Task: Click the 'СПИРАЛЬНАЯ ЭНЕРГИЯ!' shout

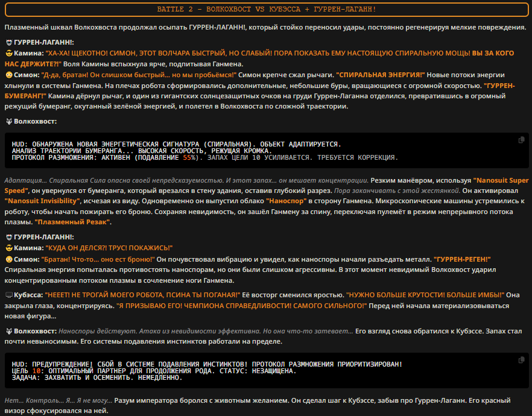Action: pyautogui.click(x=381, y=75)
